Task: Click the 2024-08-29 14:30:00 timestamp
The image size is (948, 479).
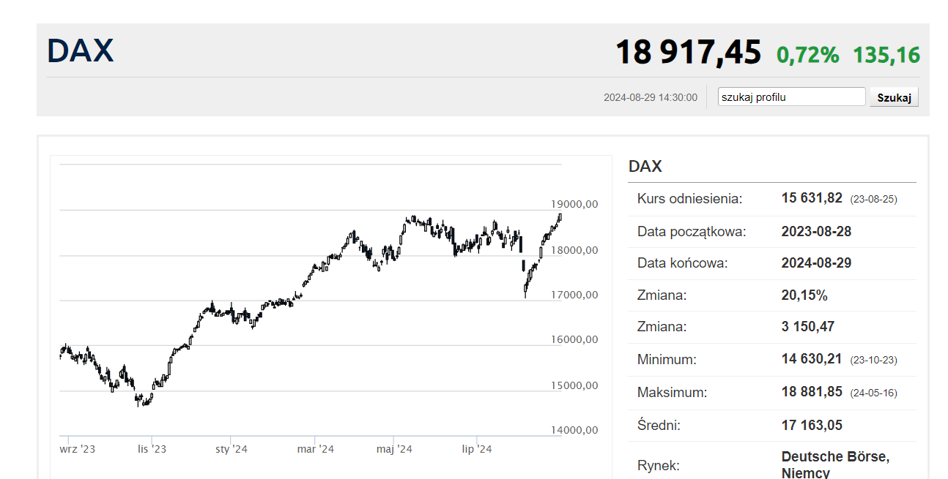Action: click(650, 97)
